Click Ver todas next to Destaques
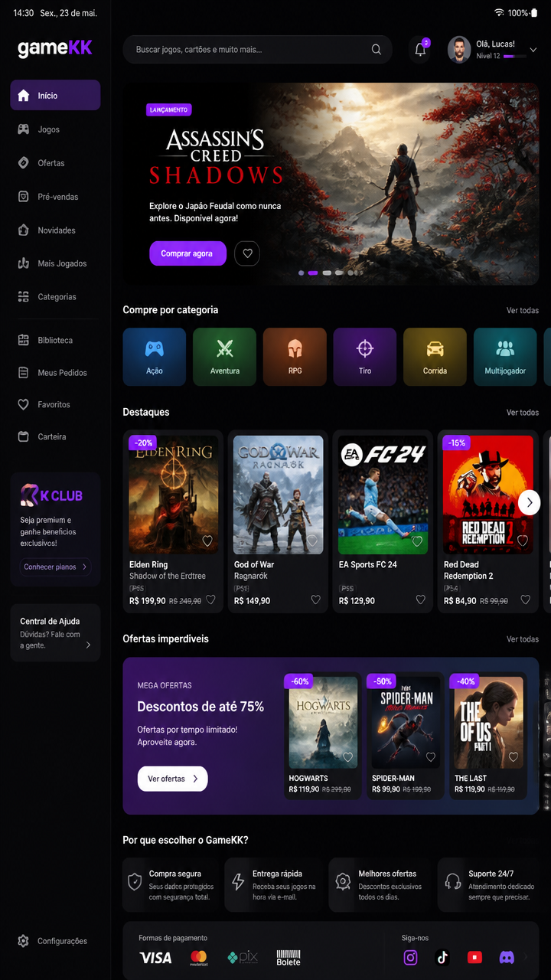The height and width of the screenshot is (980, 551). tap(523, 413)
